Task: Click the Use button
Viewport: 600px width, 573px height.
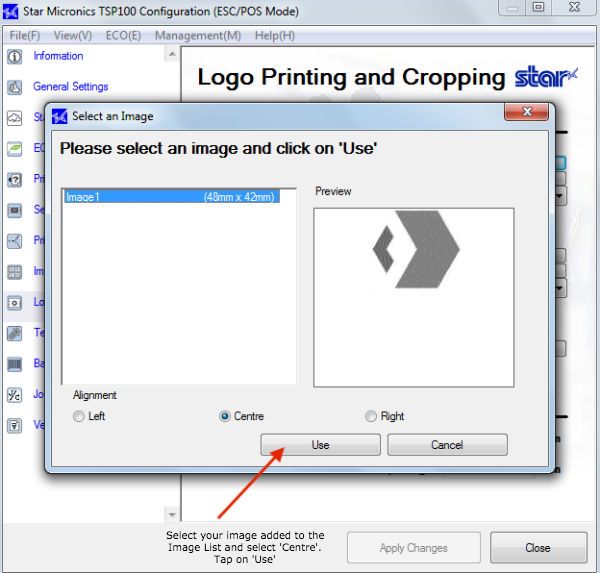Action: click(321, 445)
